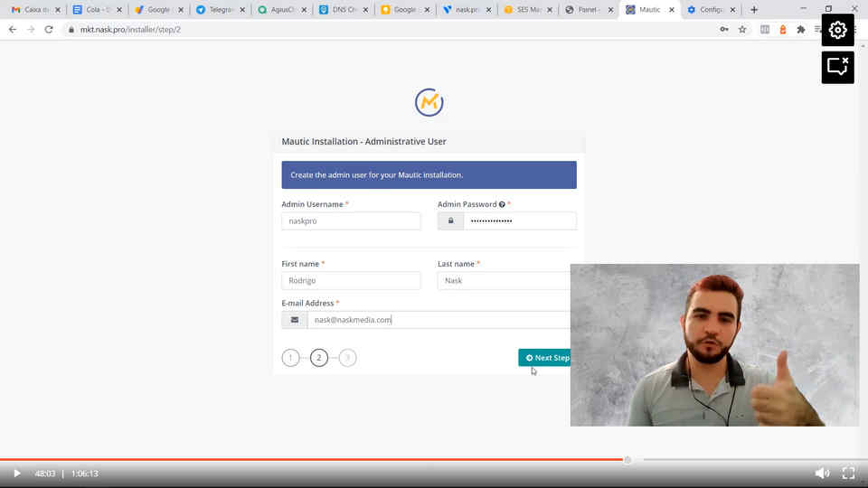Go to installer step 3 circle

(348, 358)
